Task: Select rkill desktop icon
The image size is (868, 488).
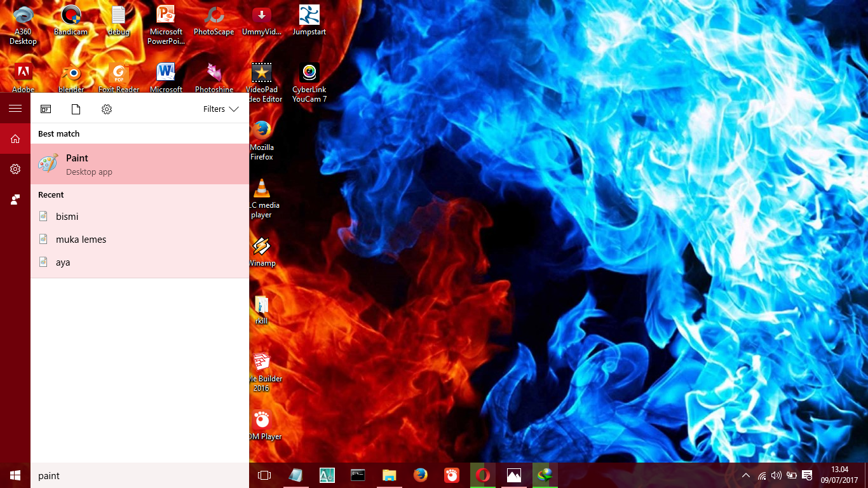Action: (x=261, y=309)
